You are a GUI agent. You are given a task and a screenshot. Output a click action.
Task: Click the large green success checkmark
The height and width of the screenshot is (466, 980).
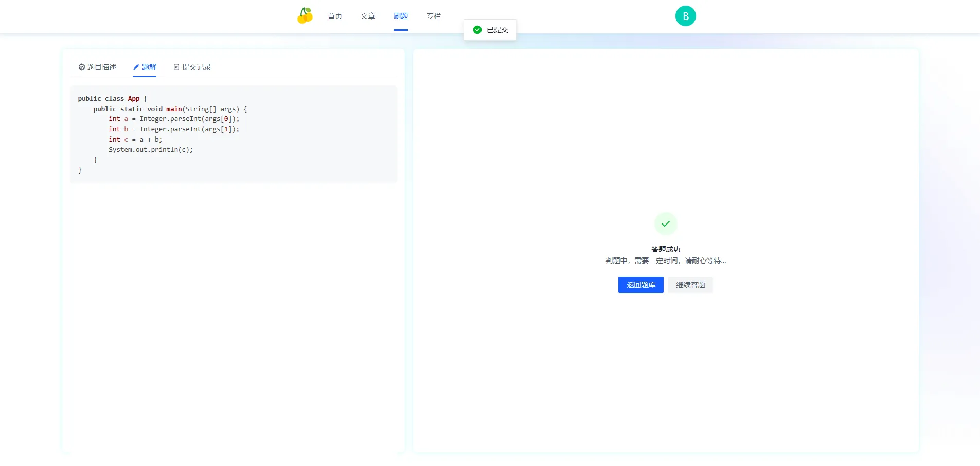[665, 224]
